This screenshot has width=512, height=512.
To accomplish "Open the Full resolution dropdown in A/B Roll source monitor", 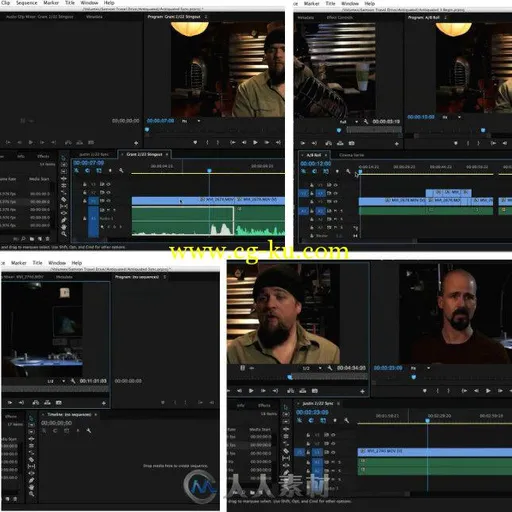I will pyautogui.click(x=349, y=122).
